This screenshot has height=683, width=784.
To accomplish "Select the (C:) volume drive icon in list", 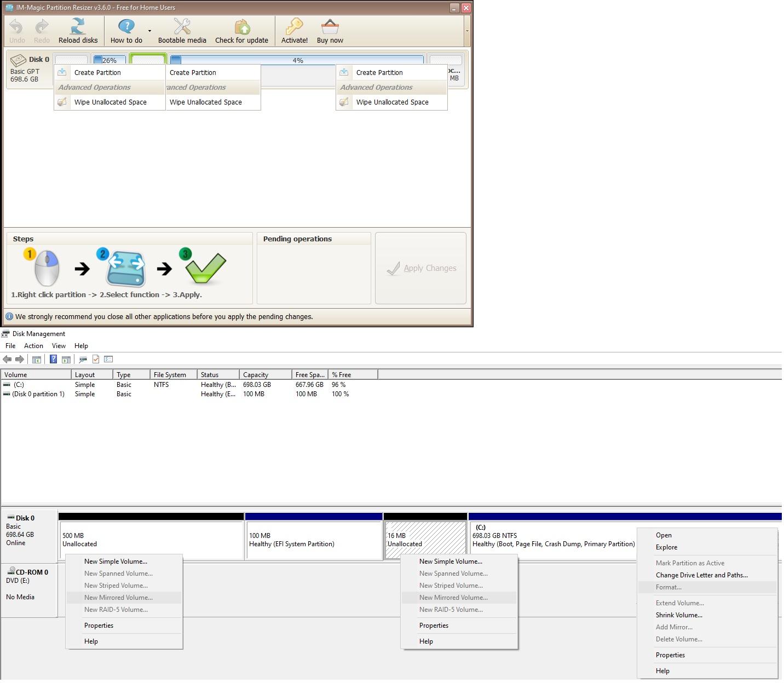I will coord(7,385).
